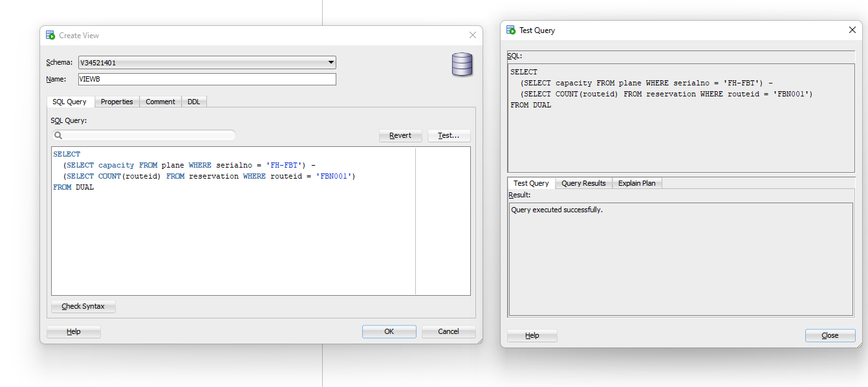Click FROM DUAL line in Create View editor
The image size is (868, 387).
[x=74, y=188]
